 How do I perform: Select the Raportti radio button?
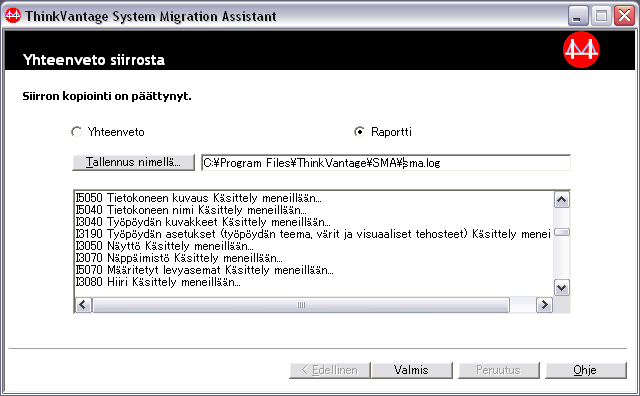pyautogui.click(x=359, y=132)
